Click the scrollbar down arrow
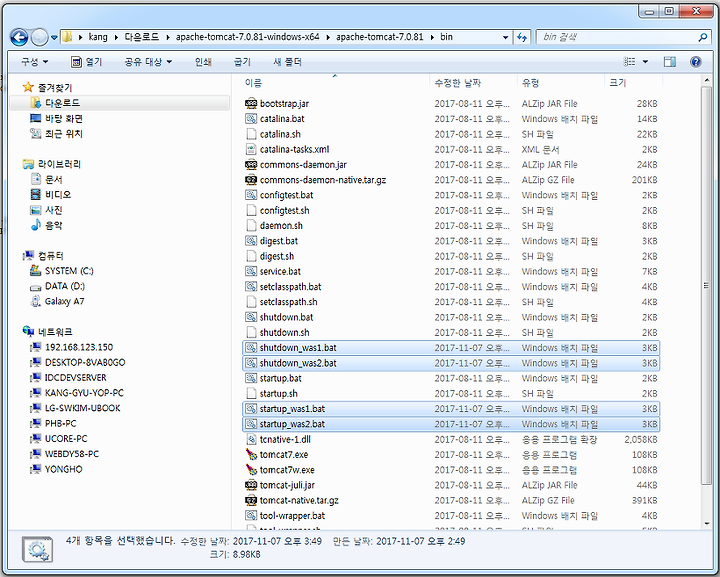 pos(706,523)
